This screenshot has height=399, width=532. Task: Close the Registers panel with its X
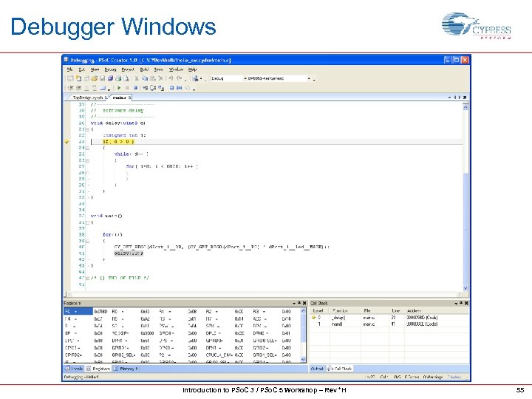click(x=304, y=303)
